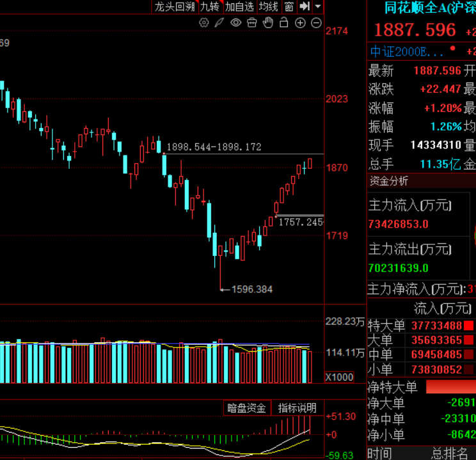The image size is (476, 460).
Task: Click the red bar beside 特大单
Action: tap(469, 326)
